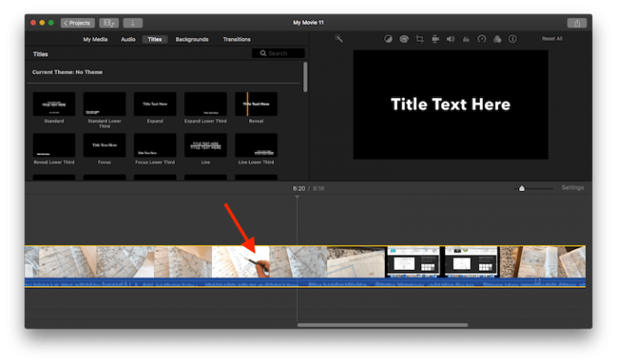Click the blue audio waveform track
The width and height of the screenshot is (617, 364).
tap(305, 283)
